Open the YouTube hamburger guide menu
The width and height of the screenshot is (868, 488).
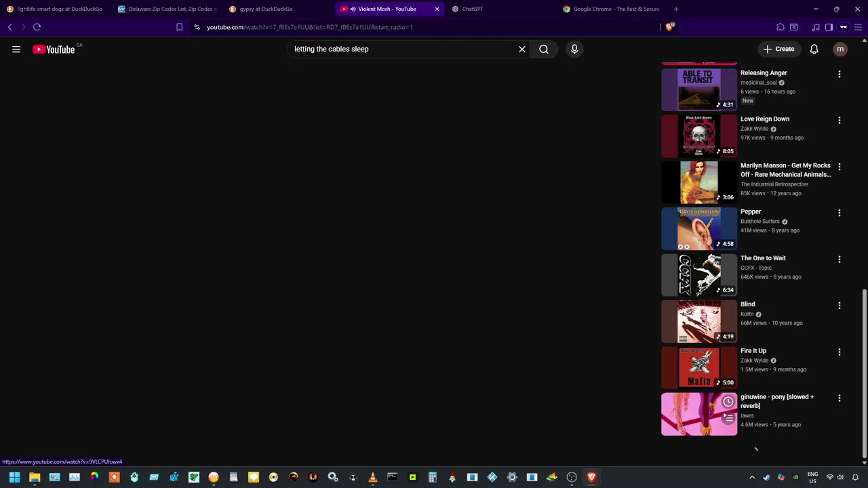(x=16, y=49)
